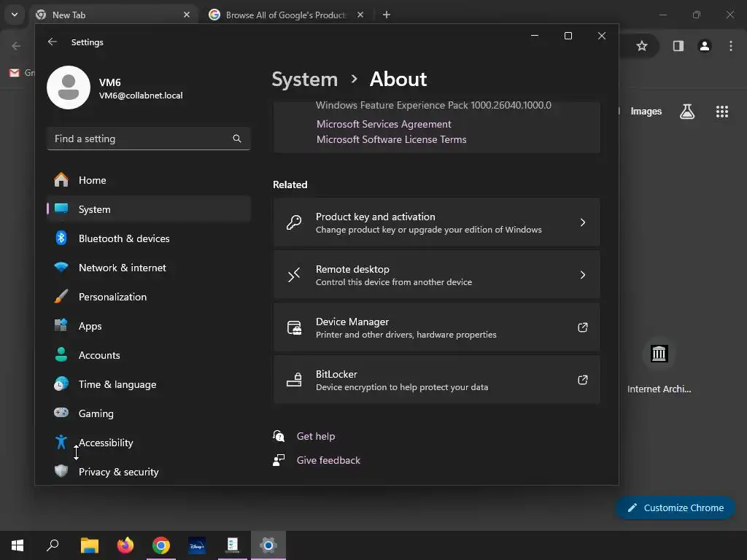Click into the Find a setting field
The height and width of the screenshot is (560, 747).
click(x=149, y=139)
